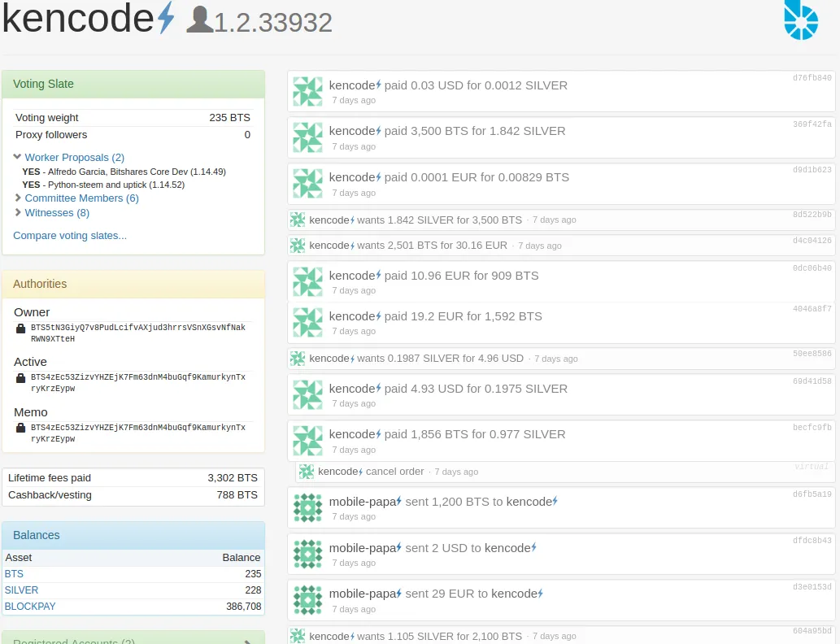Open transaction hash 8d522b9b

pyautogui.click(x=812, y=215)
